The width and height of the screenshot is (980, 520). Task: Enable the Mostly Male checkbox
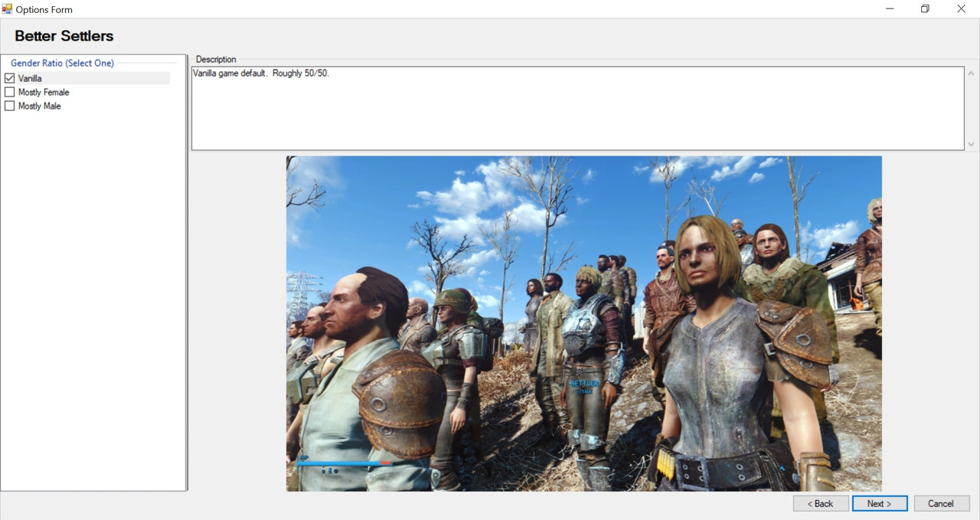coord(10,106)
